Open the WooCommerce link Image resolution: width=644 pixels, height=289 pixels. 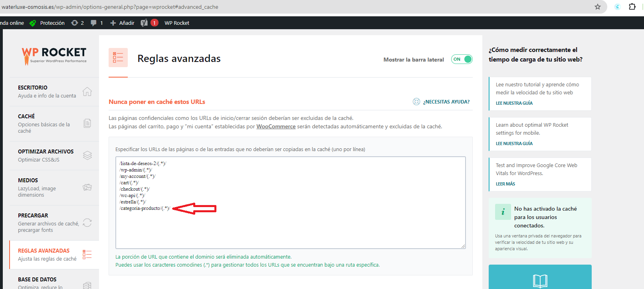[276, 126]
